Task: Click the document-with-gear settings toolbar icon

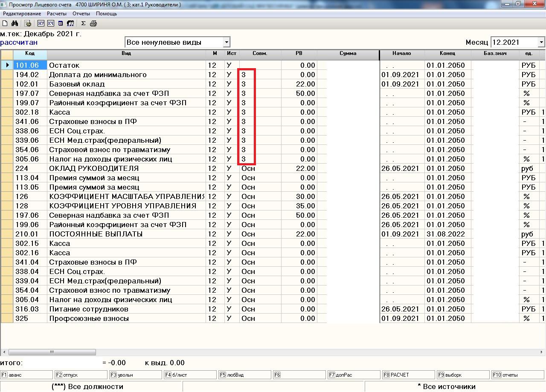Action: point(28,23)
